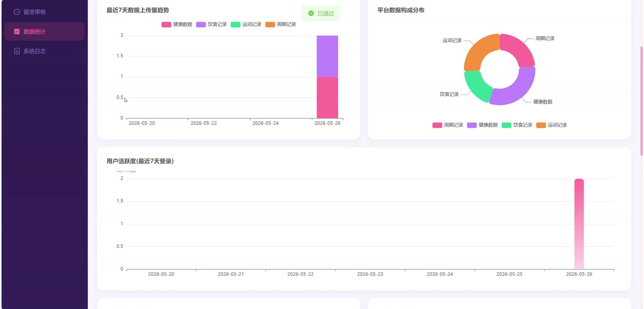The image size is (644, 309).
Task: Toggle 周期记录 in donut chart bottom legend
Action: click(x=448, y=125)
